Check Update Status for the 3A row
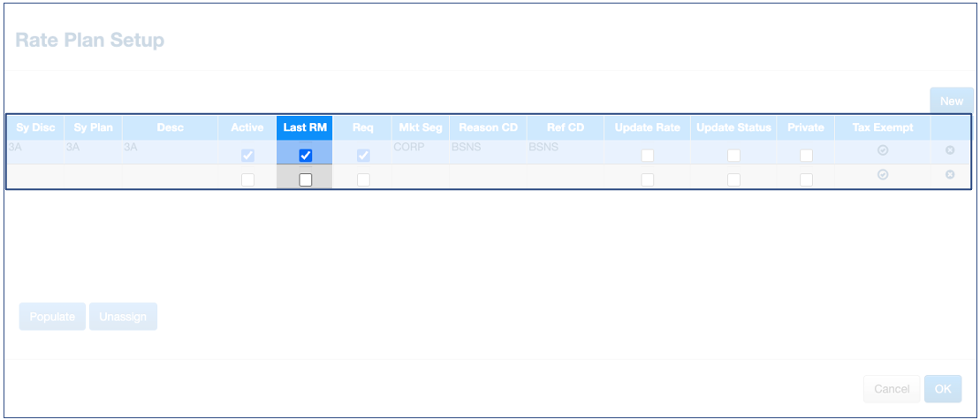The width and height of the screenshot is (980, 420). pos(733,156)
